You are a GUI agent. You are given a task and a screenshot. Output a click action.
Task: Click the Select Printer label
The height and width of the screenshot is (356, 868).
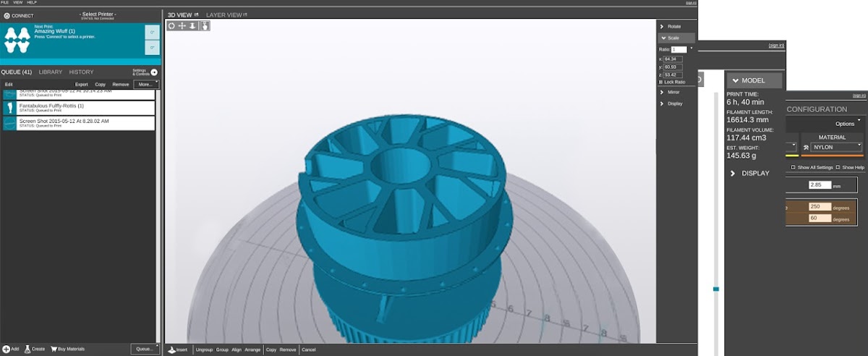click(97, 14)
